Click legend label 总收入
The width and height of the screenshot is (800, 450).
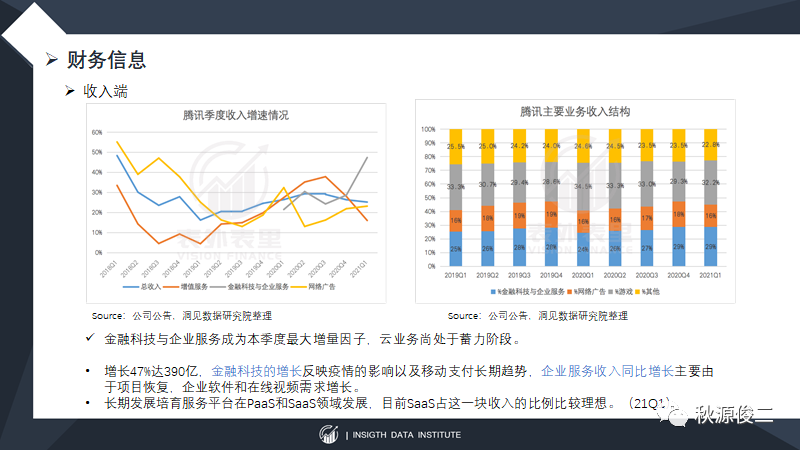pyautogui.click(x=151, y=287)
